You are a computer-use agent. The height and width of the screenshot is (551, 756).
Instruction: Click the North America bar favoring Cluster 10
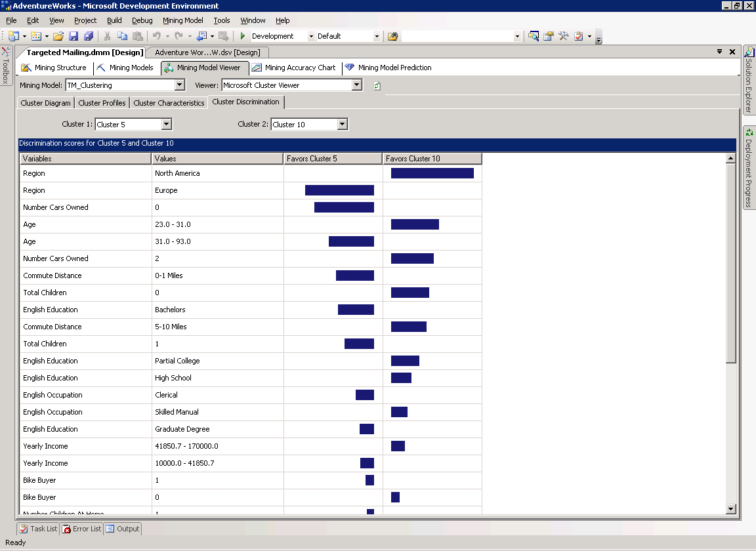click(x=432, y=173)
